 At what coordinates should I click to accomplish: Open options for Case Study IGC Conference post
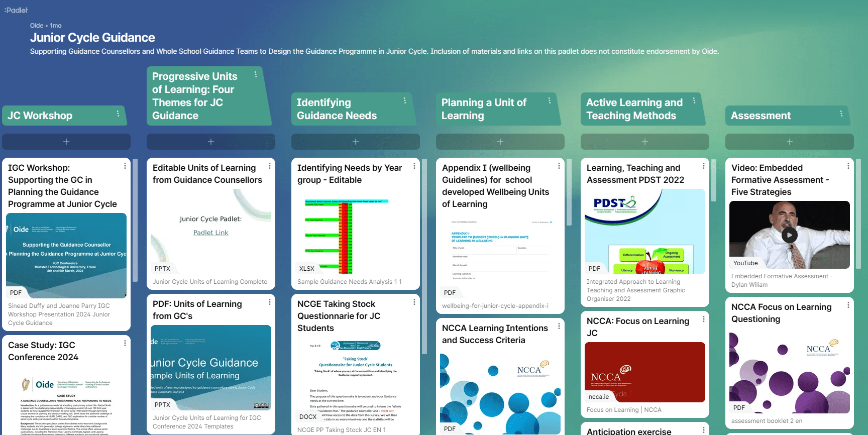pyautogui.click(x=125, y=343)
